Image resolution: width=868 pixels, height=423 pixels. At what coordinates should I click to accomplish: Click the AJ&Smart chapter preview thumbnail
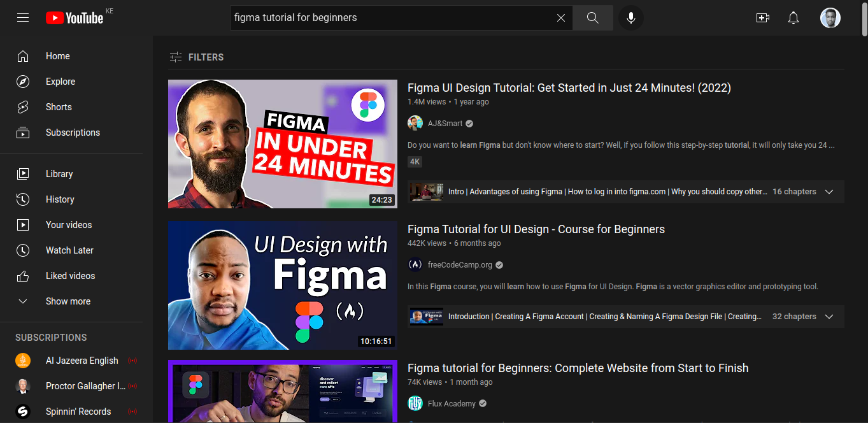pos(427,192)
